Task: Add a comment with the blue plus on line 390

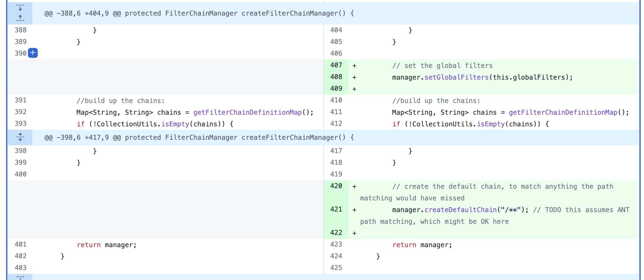Action: pos(33,53)
